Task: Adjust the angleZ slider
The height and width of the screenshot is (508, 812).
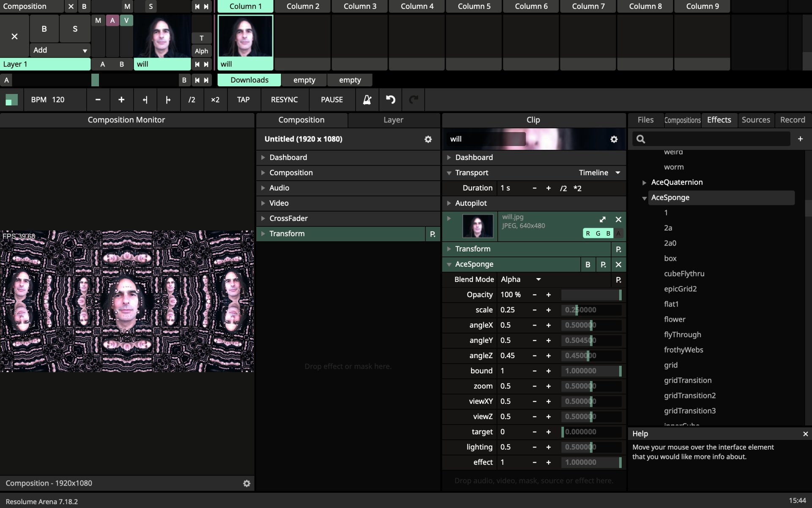Action: coord(591,356)
